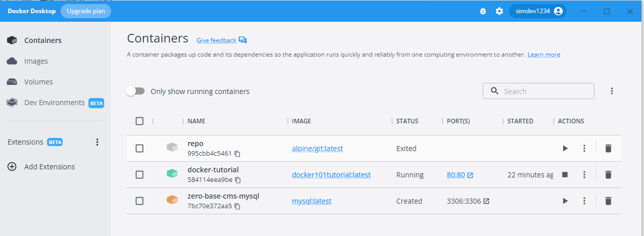Start the zero-base-cms-mysql container
This screenshot has height=236, width=644.
565,201
